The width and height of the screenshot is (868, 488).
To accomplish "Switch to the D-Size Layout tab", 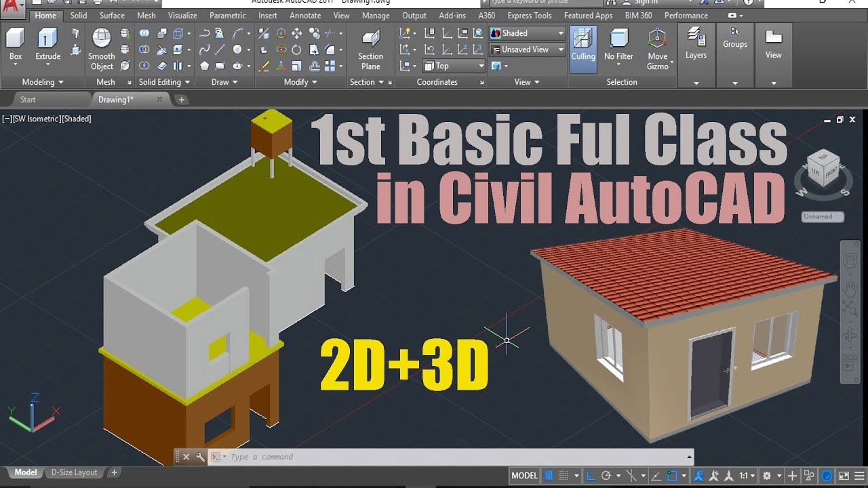I will tap(74, 472).
